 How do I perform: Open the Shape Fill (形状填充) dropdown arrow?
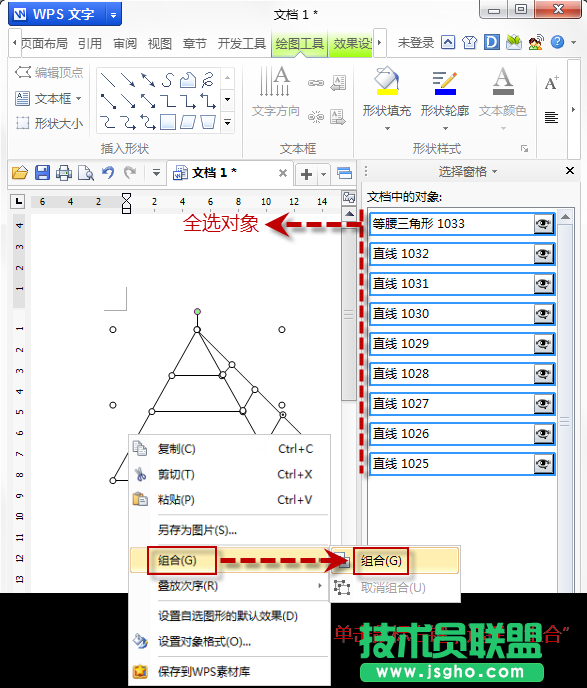tap(387, 129)
